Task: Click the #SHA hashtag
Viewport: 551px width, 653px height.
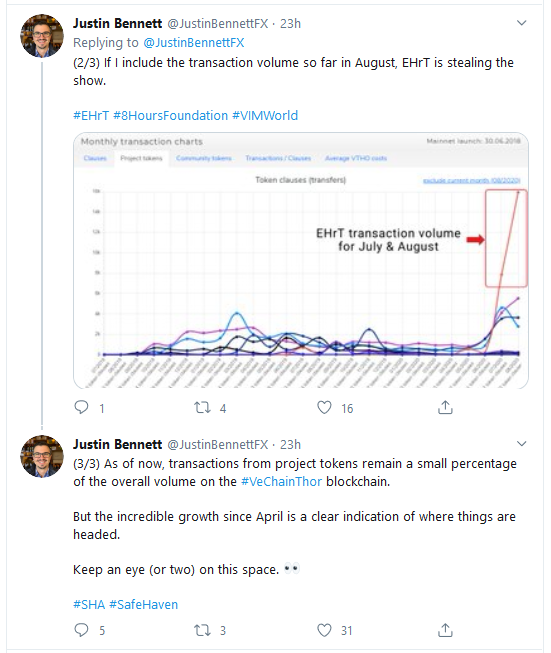Action: tap(89, 604)
